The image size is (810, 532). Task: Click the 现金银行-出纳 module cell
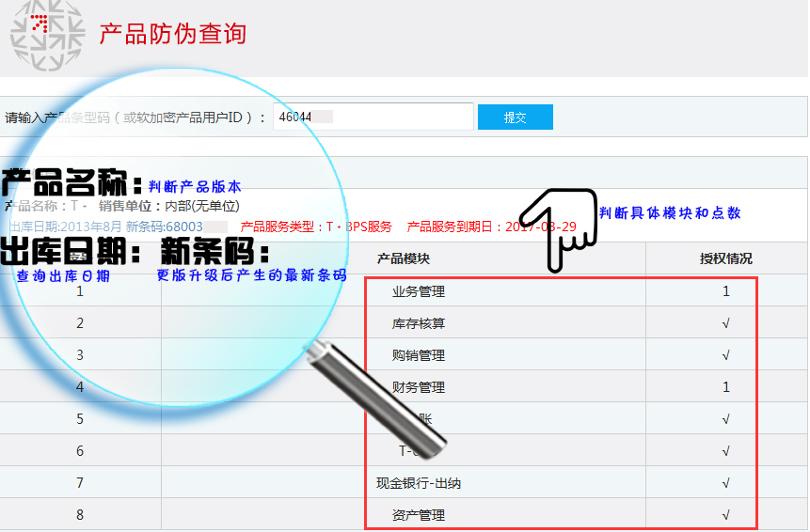point(418,483)
